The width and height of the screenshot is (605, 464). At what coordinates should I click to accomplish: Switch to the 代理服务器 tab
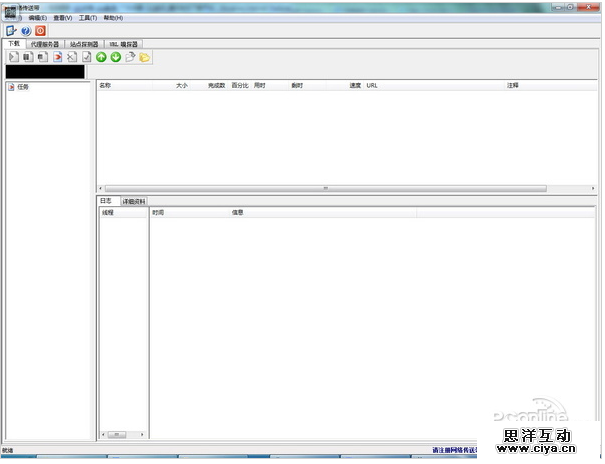[x=45, y=44]
